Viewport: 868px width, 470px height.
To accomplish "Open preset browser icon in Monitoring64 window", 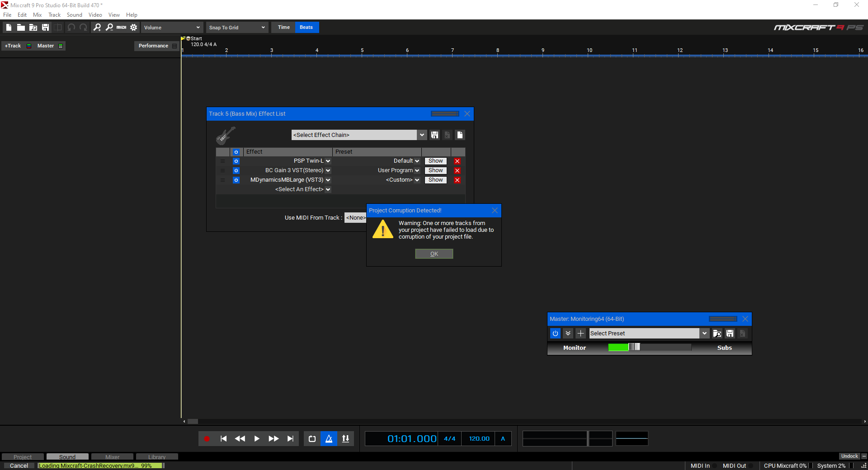I will [x=717, y=334].
